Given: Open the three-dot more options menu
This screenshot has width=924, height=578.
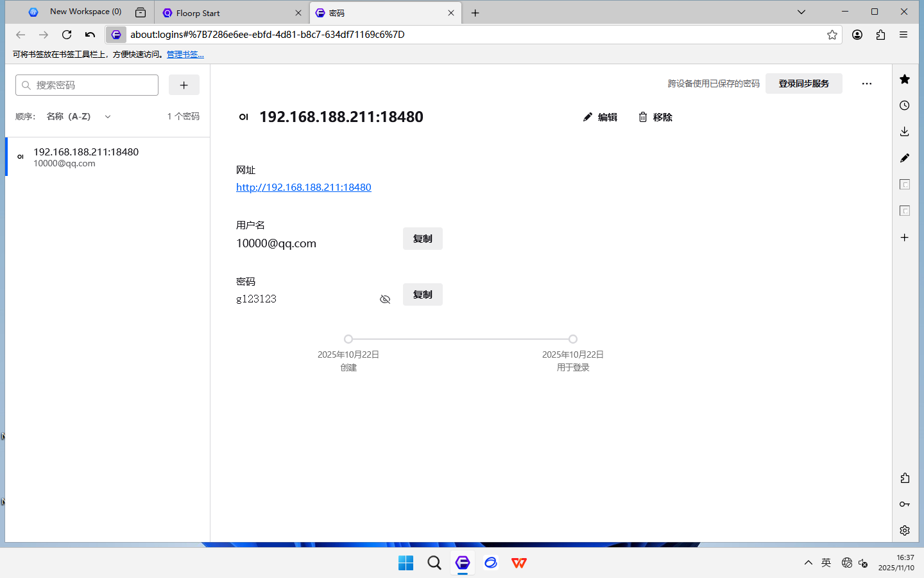Looking at the screenshot, I should coord(867,83).
